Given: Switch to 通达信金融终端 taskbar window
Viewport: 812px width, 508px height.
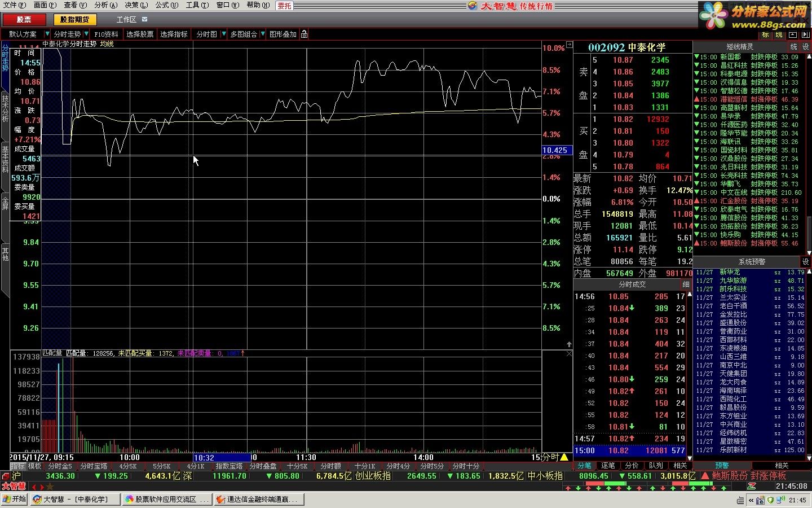Looking at the screenshot, I should coord(259,500).
